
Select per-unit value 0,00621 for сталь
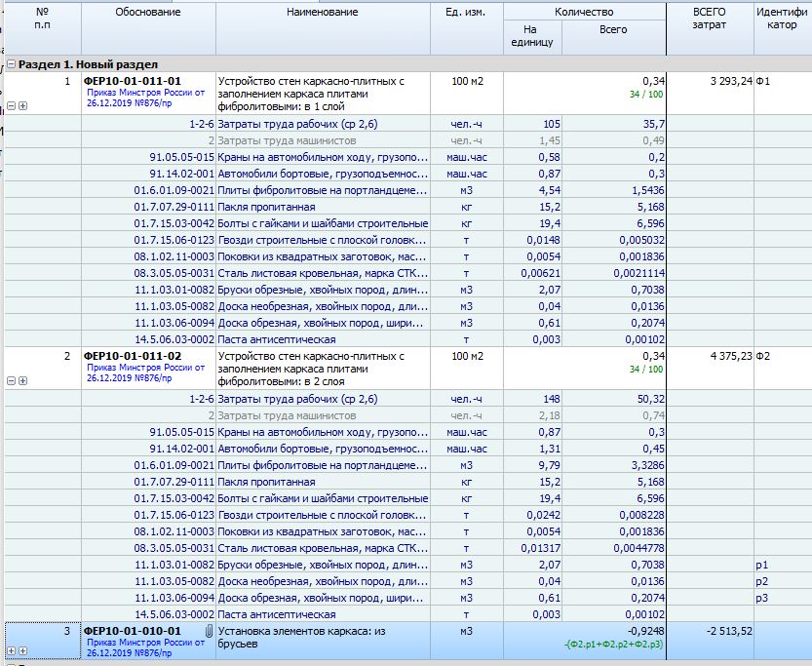541,273
